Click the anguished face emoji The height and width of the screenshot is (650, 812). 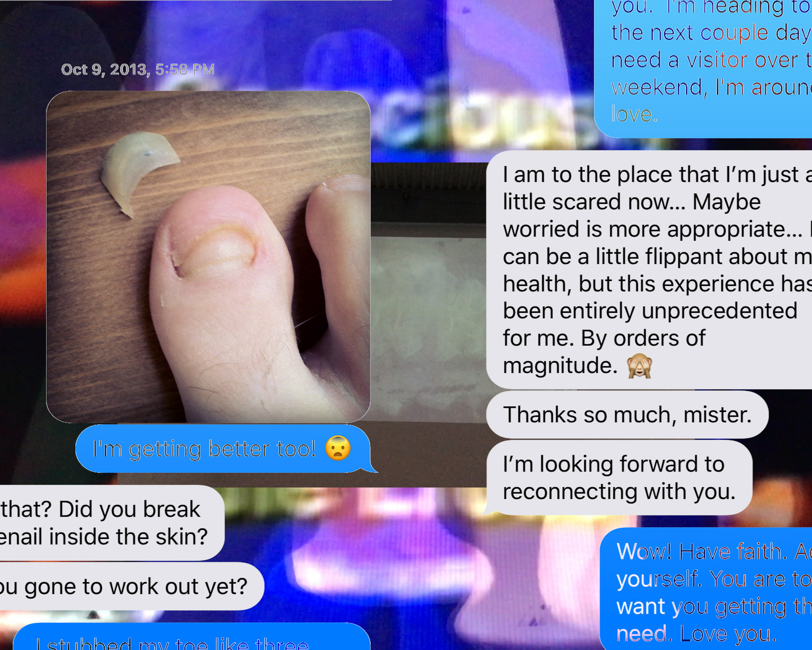coord(338,448)
